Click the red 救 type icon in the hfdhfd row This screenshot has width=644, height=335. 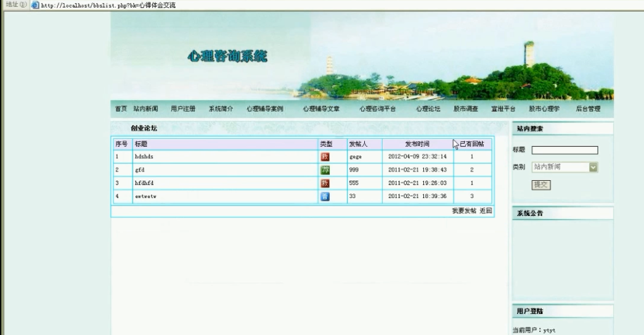(x=325, y=183)
